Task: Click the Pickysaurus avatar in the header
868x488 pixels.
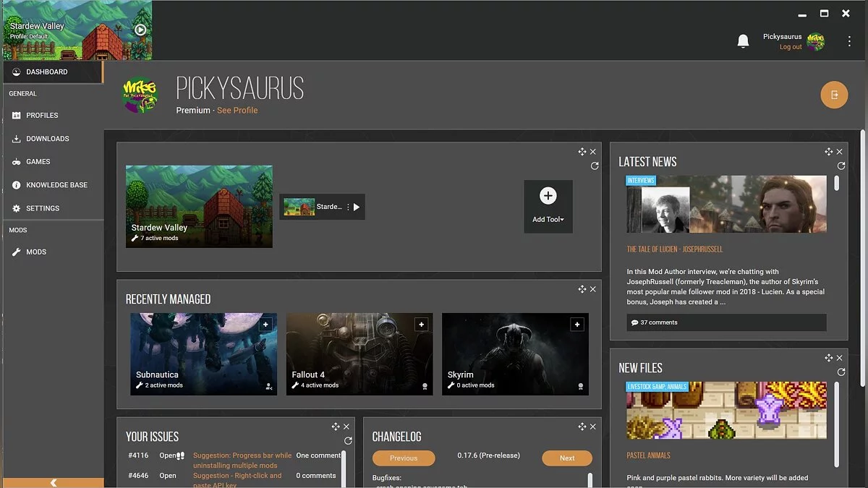Action: pyautogui.click(x=815, y=42)
